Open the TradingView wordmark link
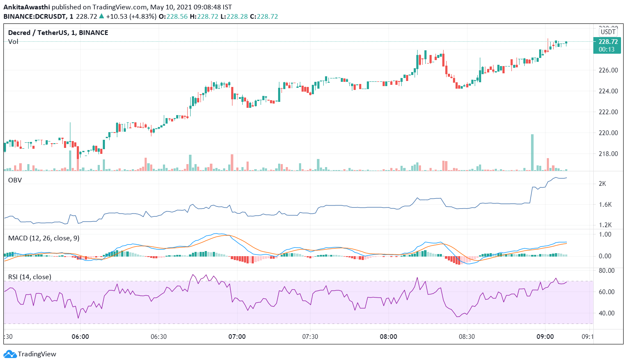This screenshot has width=627, height=364. point(37,354)
